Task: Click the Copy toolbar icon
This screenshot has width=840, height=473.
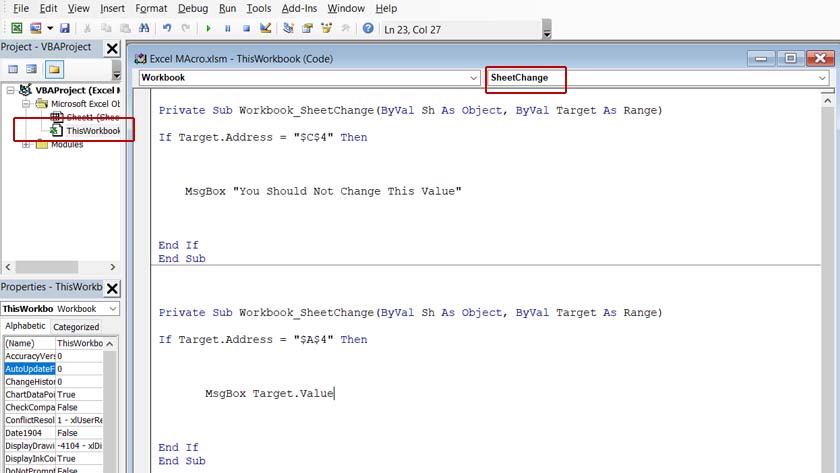Action: click(106, 28)
